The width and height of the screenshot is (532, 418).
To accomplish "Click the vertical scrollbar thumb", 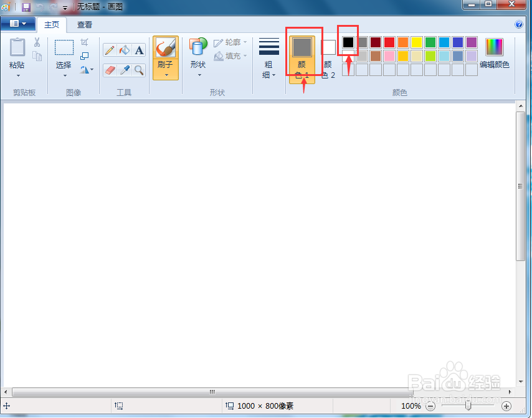I will click(x=520, y=186).
